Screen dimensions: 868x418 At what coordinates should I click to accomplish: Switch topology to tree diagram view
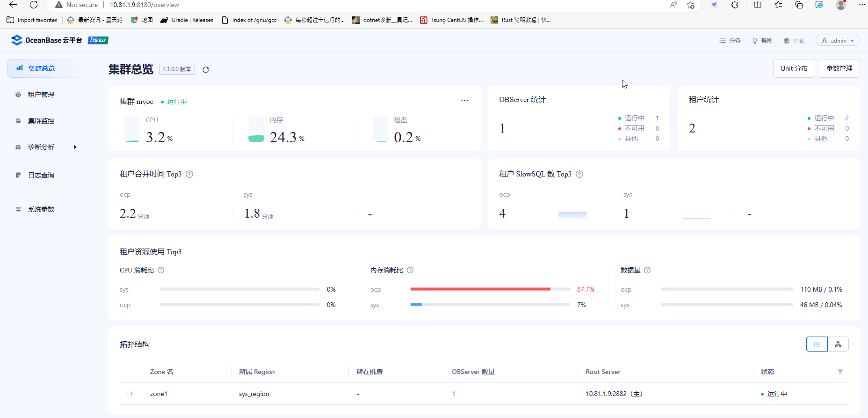click(x=838, y=344)
